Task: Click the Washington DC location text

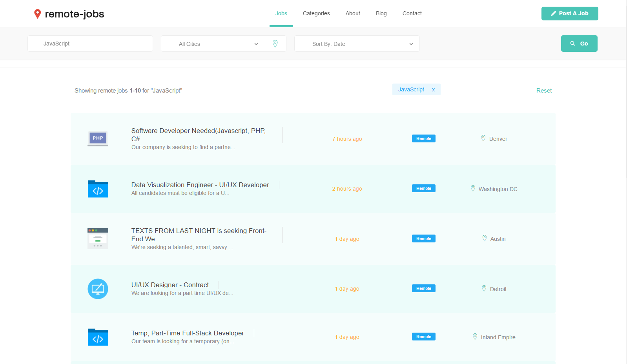Action: pyautogui.click(x=498, y=189)
